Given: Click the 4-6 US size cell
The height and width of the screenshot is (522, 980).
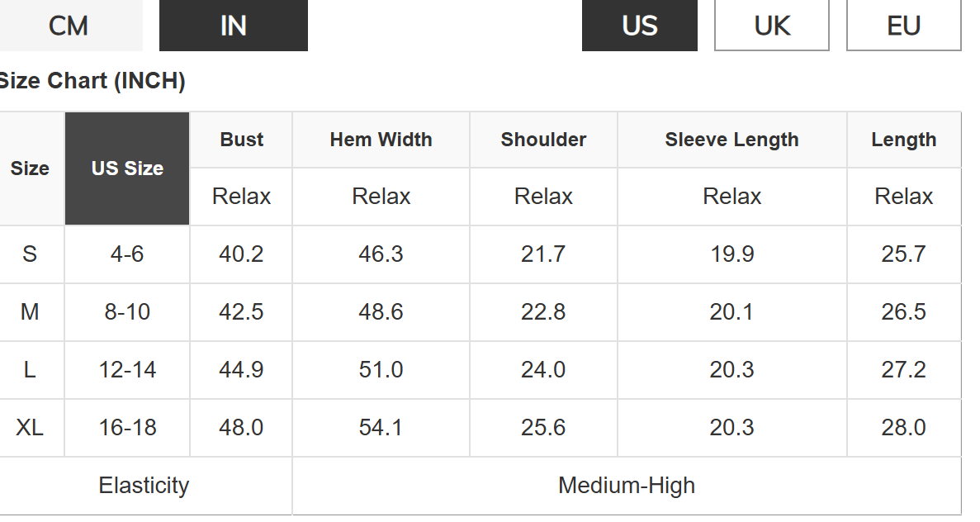Looking at the screenshot, I should click(x=127, y=254).
